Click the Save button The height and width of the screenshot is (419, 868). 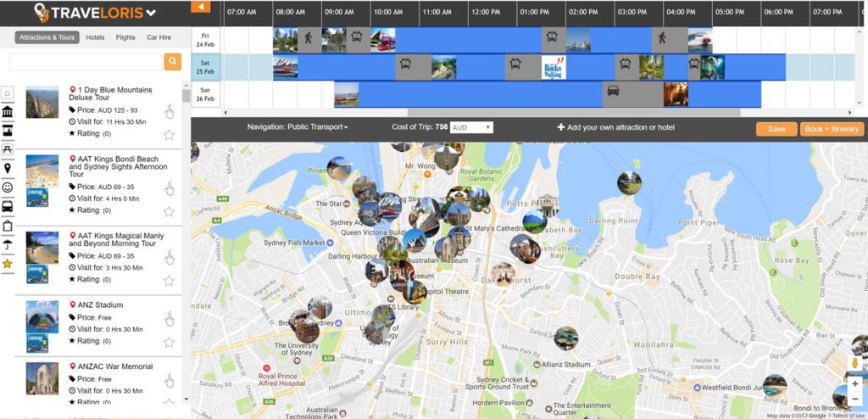(776, 129)
